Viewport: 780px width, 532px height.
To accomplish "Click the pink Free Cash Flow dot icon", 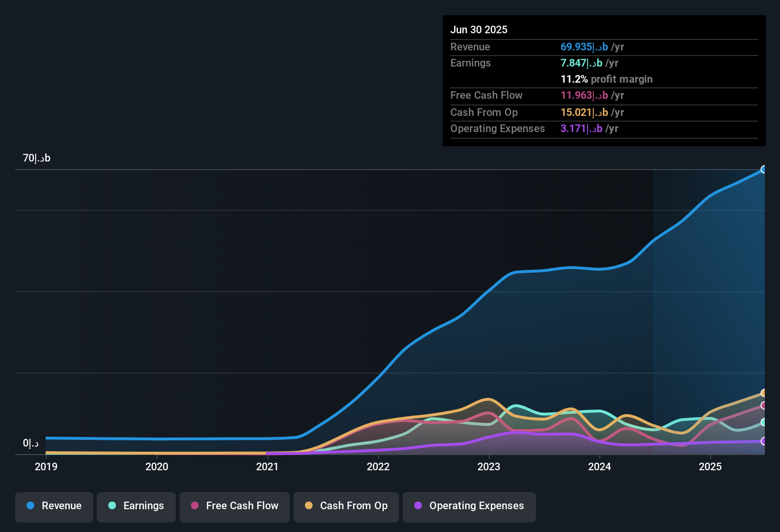I will (194, 506).
